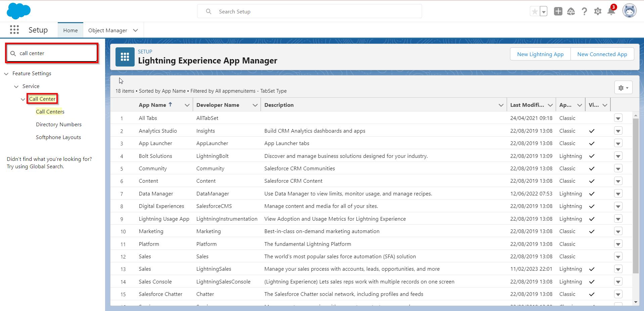This screenshot has height=311, width=644.
Task: Click New Lightning App button
Action: click(x=540, y=54)
